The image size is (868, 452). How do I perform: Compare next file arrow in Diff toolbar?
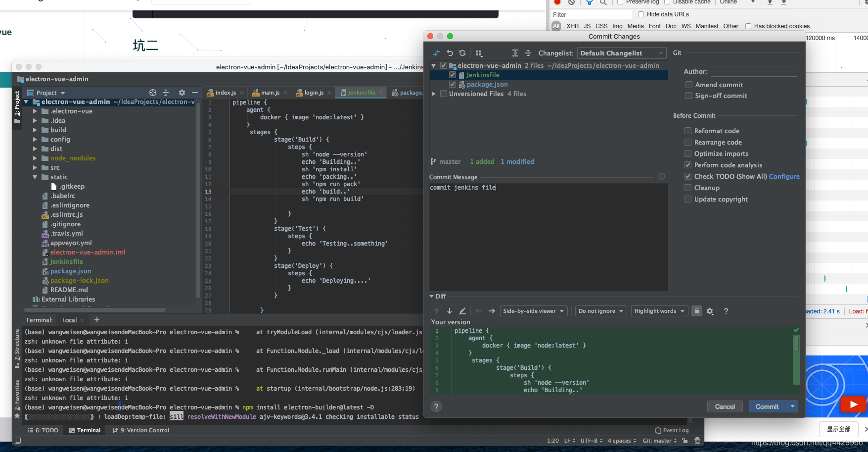492,311
